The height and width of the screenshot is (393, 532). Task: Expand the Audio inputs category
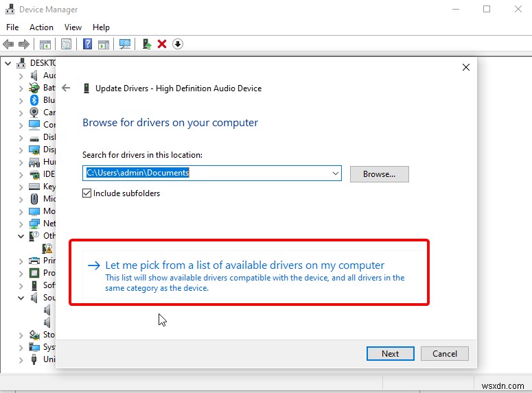coord(21,76)
